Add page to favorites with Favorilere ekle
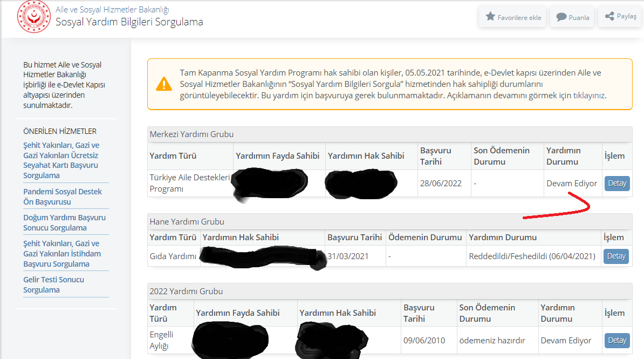The height and width of the screenshot is (359, 644). pos(512,17)
